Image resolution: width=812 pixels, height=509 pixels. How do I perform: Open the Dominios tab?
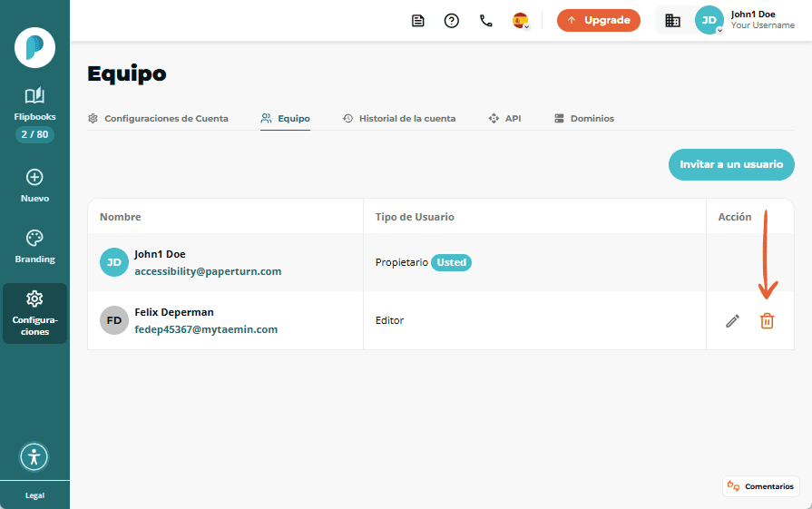584,119
